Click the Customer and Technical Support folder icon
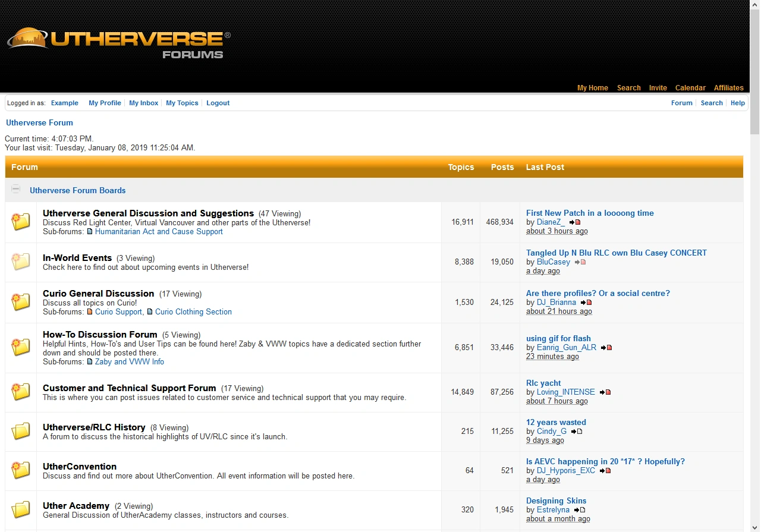 point(21,392)
